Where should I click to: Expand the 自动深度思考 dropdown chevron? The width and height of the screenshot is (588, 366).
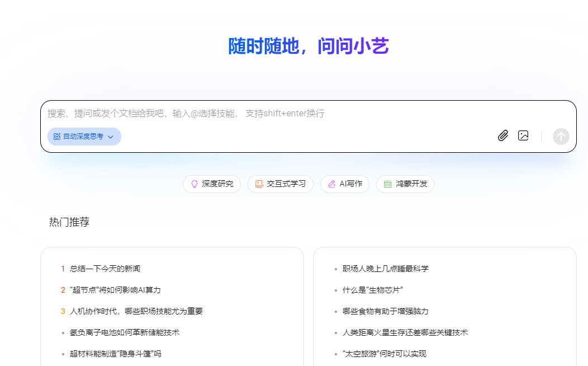click(111, 136)
